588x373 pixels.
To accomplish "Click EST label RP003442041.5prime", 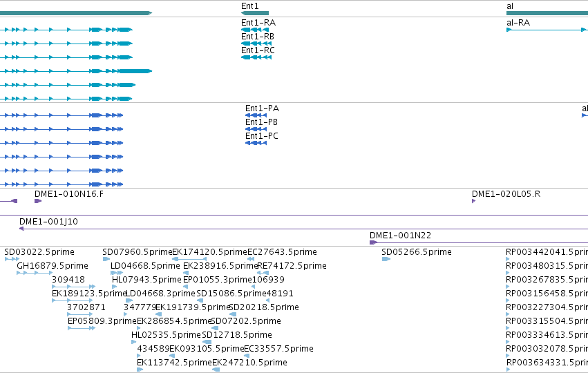I will (547, 252).
